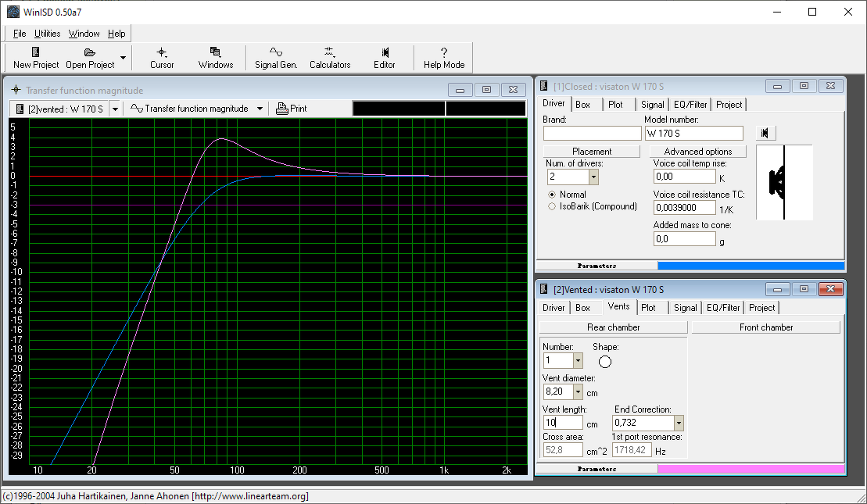Click the Front chamber button
Screen dimensions: 867x504
tap(766, 327)
